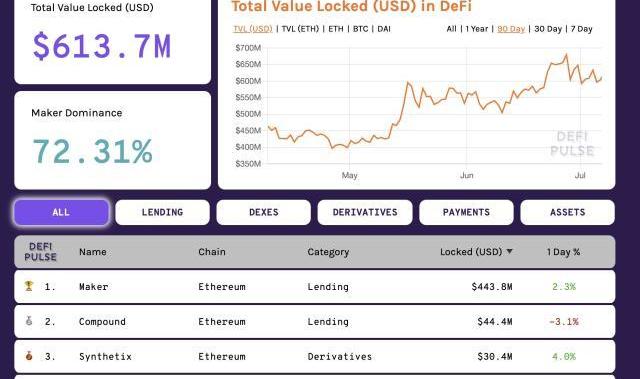Sort table by the 1 Day % column

tap(563, 252)
